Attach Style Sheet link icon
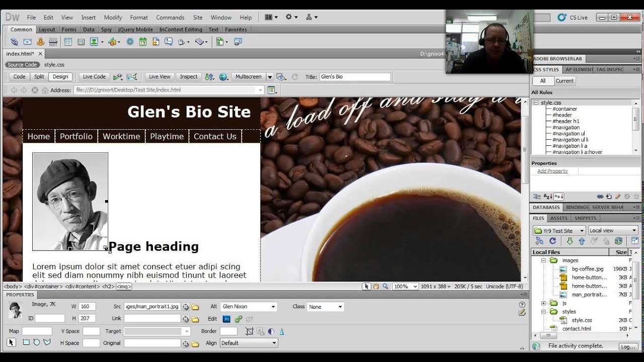Image resolution: width=644 pixels, height=362 pixels. (600, 197)
